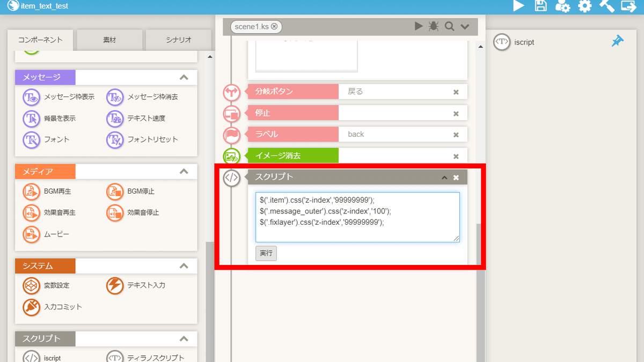644x362 pixels.
Task: Click the ラベル flag node icon
Action: tap(232, 135)
